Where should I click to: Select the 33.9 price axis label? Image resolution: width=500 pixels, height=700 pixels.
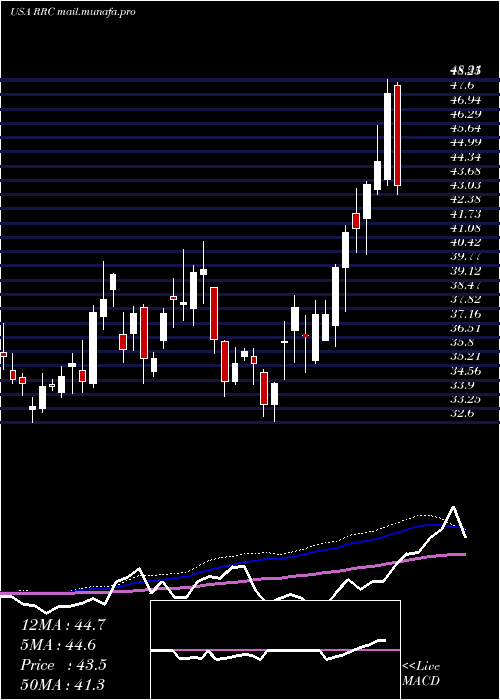(462, 385)
